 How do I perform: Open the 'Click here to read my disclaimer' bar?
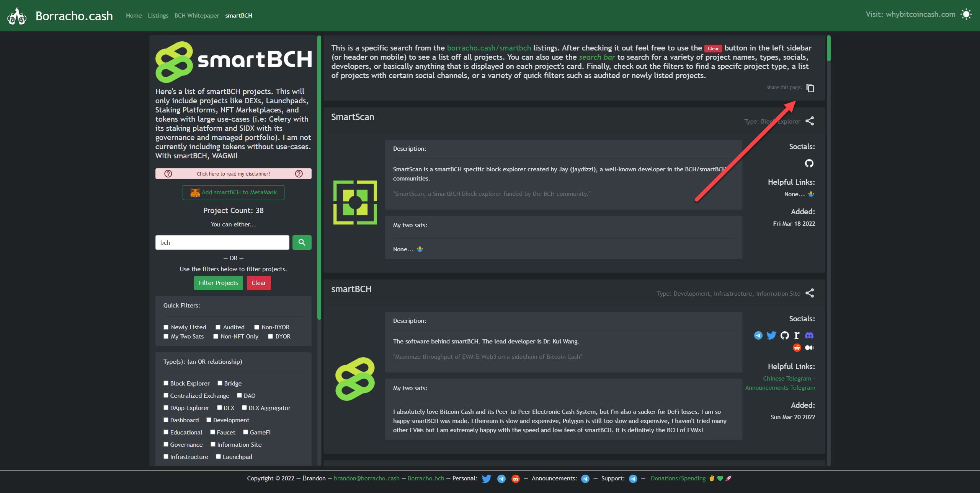point(234,174)
